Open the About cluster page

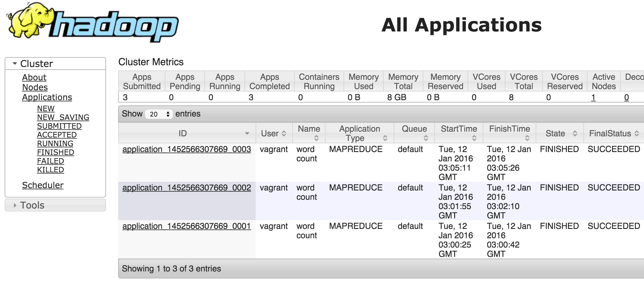click(34, 77)
